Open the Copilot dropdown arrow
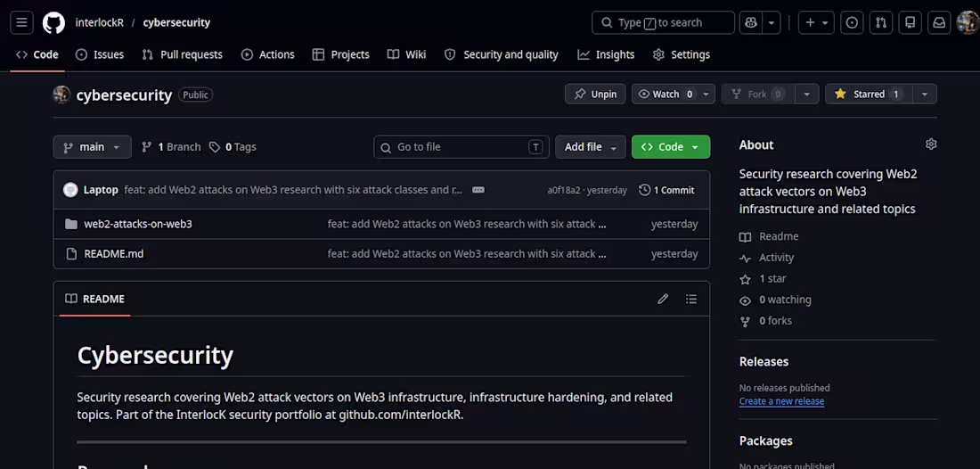This screenshot has width=980, height=469. point(772,22)
